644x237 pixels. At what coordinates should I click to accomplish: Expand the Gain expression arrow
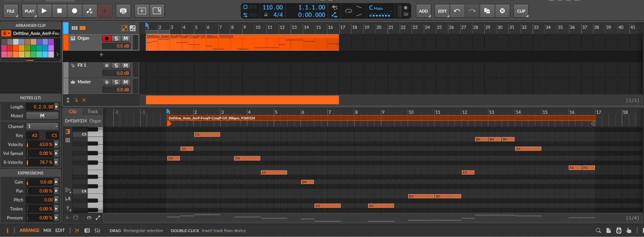(x=57, y=182)
